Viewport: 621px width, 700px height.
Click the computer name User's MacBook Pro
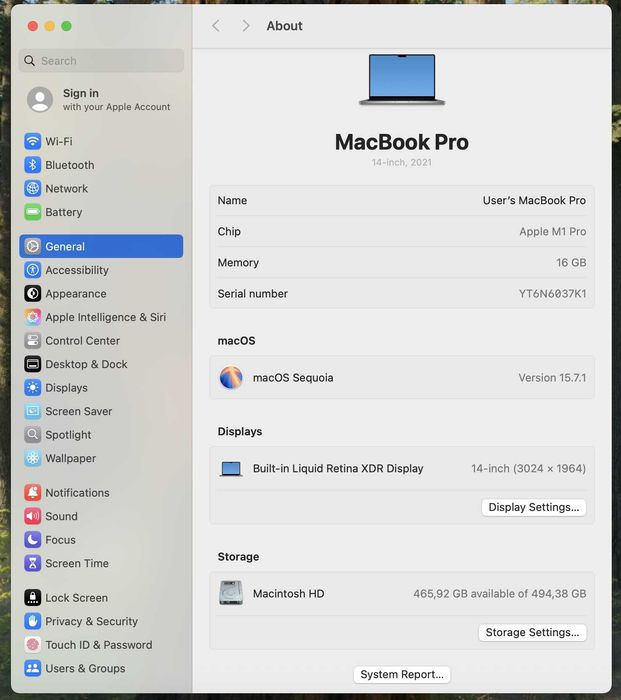coord(534,200)
